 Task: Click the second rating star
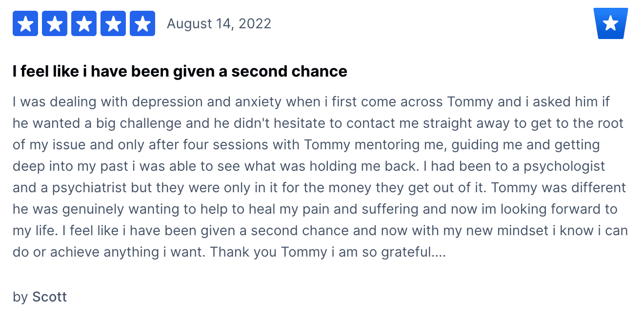pos(55,23)
